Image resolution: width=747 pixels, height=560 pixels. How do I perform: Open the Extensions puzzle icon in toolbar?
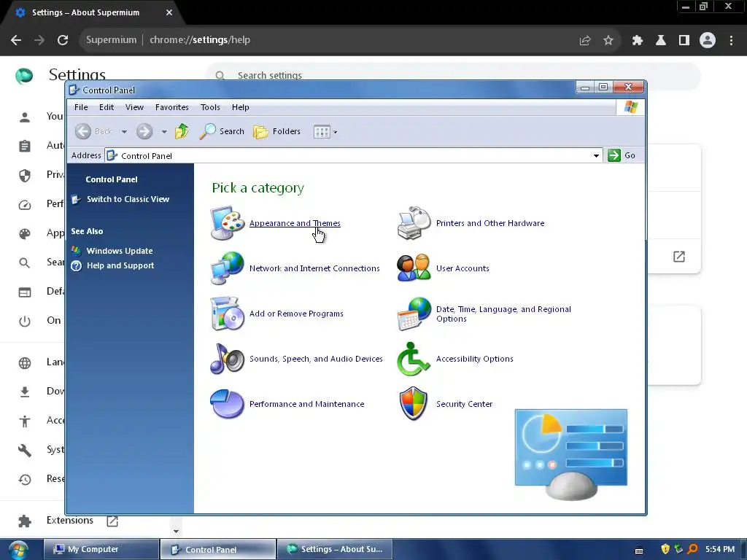point(637,40)
